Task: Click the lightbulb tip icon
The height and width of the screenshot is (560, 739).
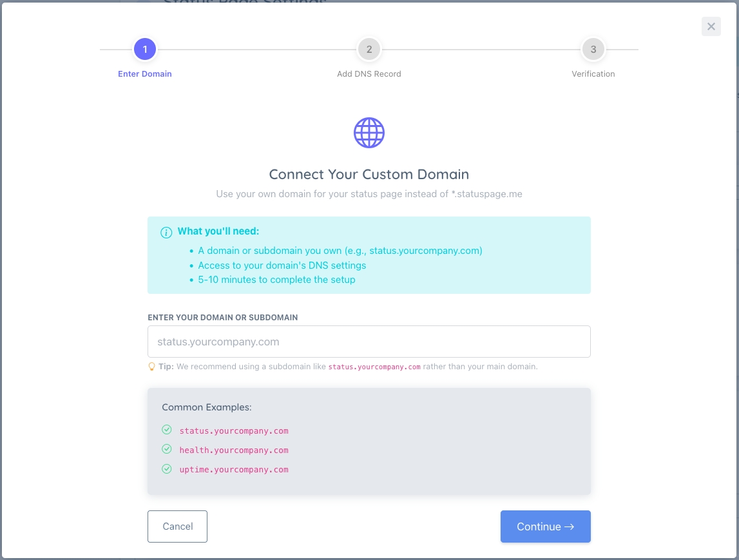Action: point(152,366)
